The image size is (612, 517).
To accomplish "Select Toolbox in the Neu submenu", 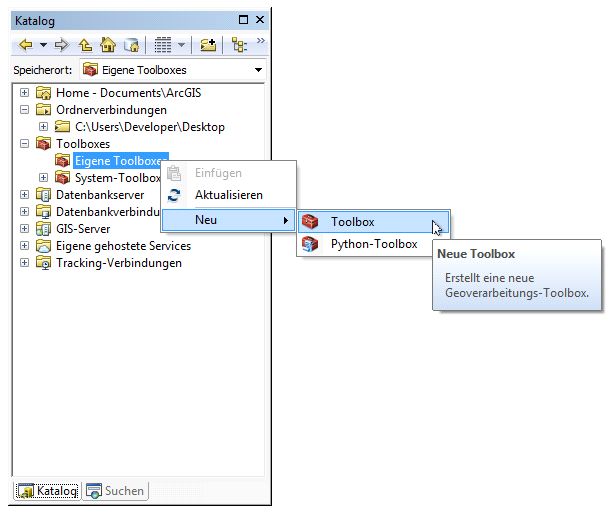I will (x=353, y=221).
